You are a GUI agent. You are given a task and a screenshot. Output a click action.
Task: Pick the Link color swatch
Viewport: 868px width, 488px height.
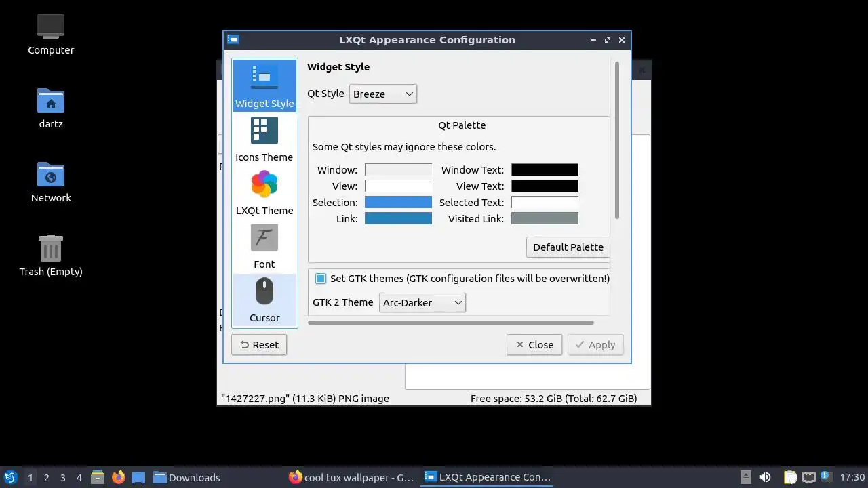click(x=398, y=219)
